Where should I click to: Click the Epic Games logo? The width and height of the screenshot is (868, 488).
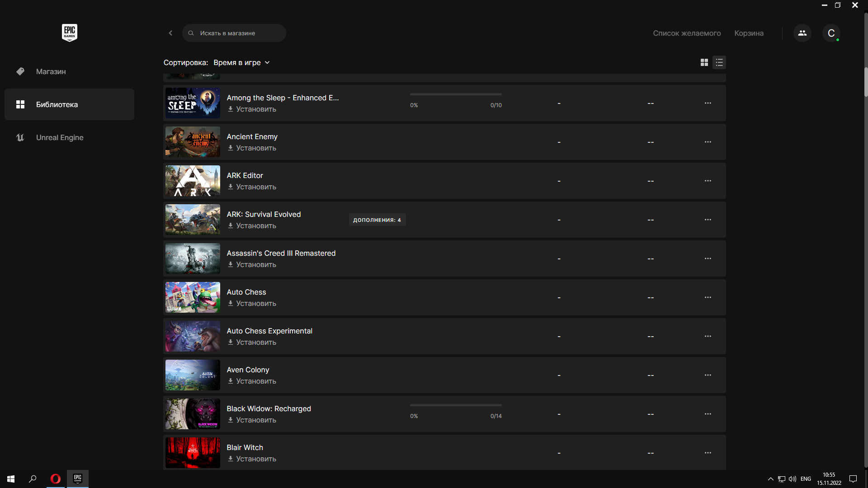tap(69, 33)
